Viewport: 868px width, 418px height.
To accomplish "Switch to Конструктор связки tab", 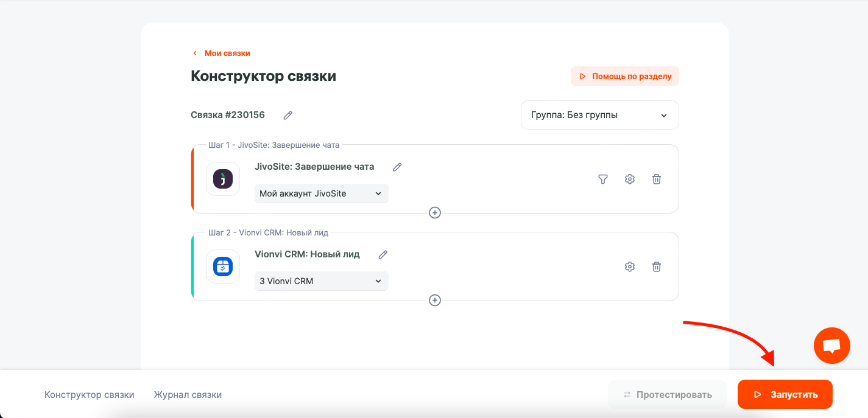I will (90, 394).
